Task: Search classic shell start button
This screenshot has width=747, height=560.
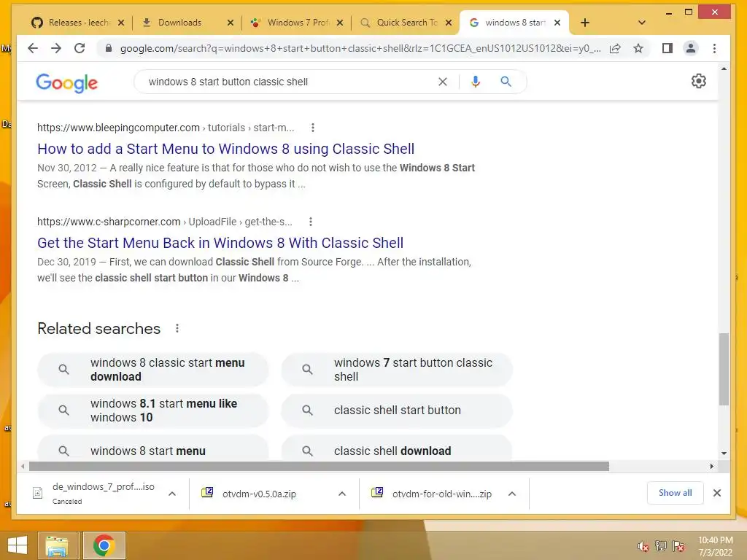Action: (x=396, y=411)
